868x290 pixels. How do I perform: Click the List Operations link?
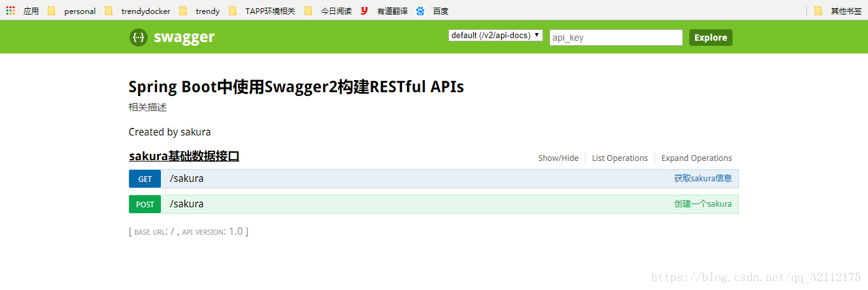pyautogui.click(x=619, y=158)
